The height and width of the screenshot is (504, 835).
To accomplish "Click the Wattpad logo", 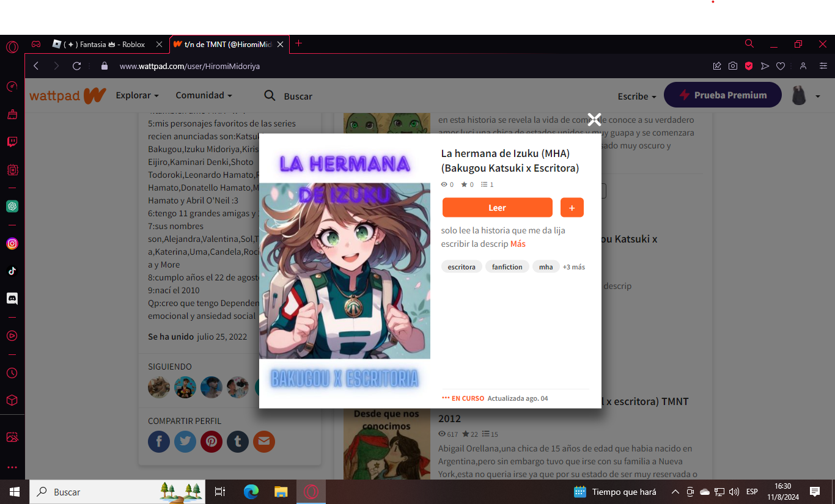I will pyautogui.click(x=68, y=95).
